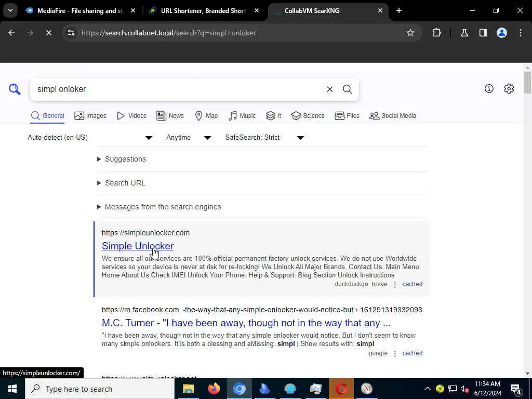Click the Windows taskbar search box
Screen dimensions: 532x399
100,389
